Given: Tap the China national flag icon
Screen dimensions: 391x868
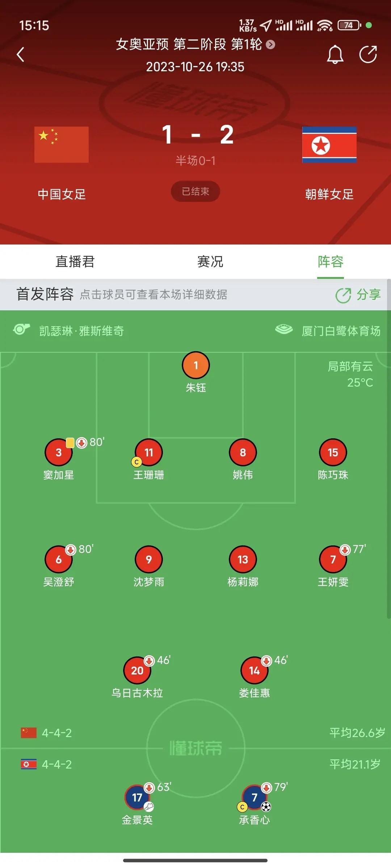Looking at the screenshot, I should click(62, 144).
